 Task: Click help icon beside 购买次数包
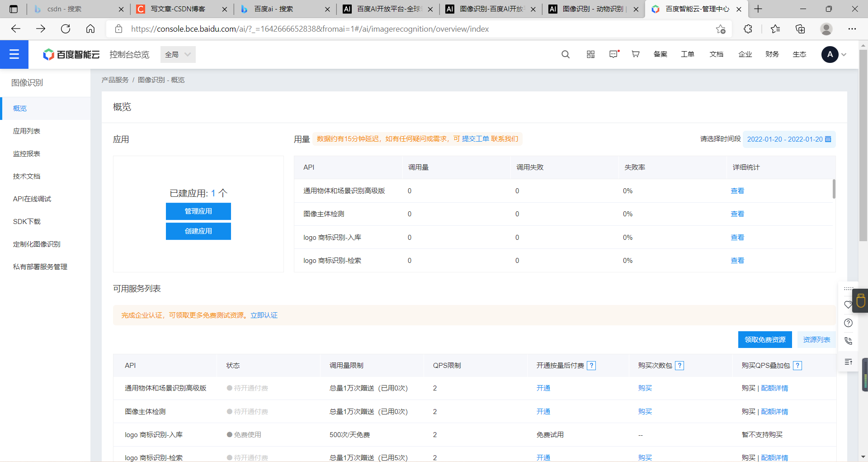tap(679, 366)
